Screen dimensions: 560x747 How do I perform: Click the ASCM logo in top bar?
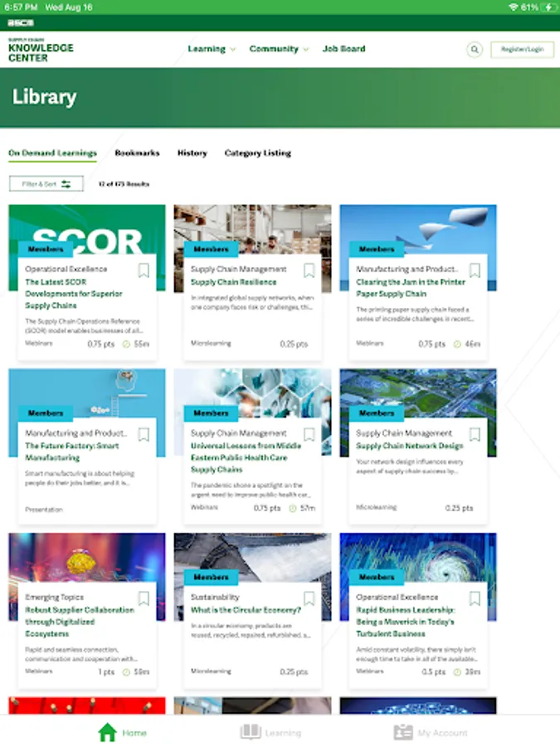[x=21, y=23]
